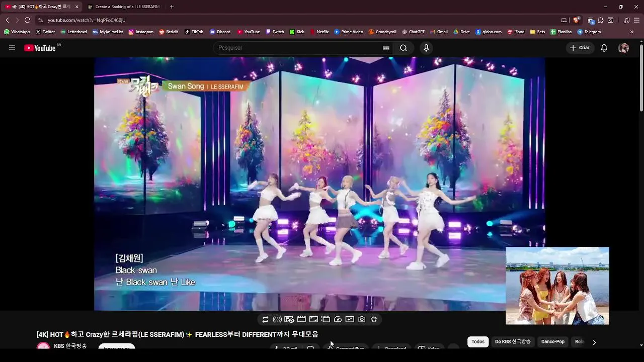Open the browser main menu
644x362 pixels.
click(x=636, y=20)
